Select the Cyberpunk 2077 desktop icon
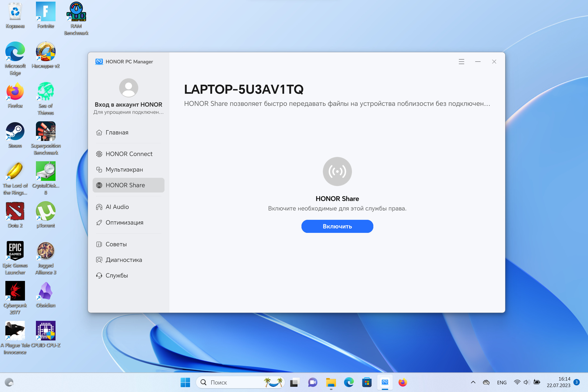 click(x=15, y=298)
